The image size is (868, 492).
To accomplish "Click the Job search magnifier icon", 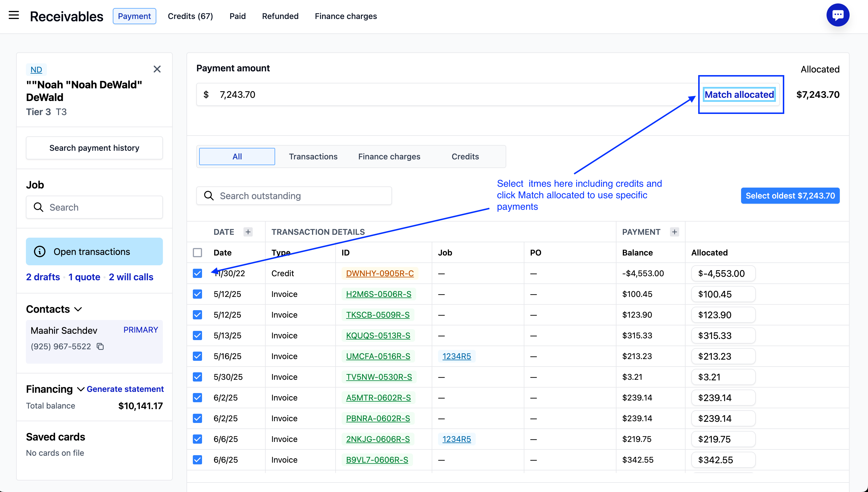I will point(39,207).
